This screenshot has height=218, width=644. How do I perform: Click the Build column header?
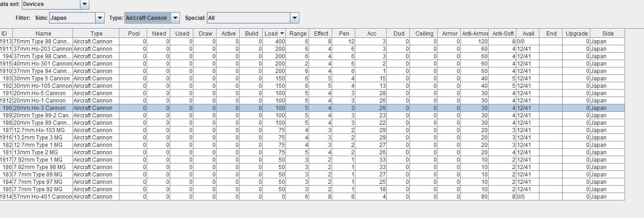251,34
